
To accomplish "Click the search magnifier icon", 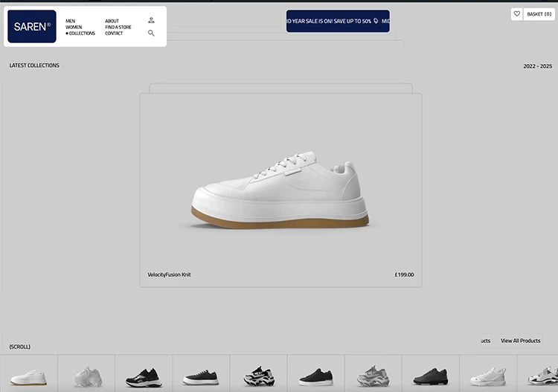I will [x=151, y=33].
